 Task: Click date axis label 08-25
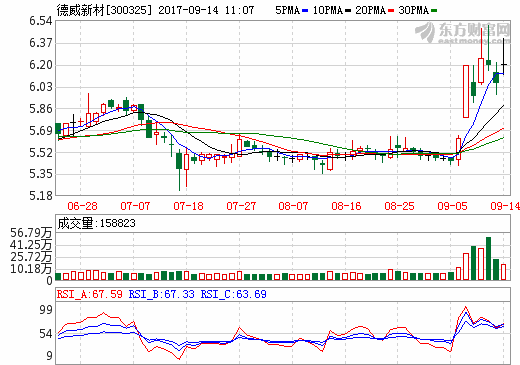click(x=399, y=206)
